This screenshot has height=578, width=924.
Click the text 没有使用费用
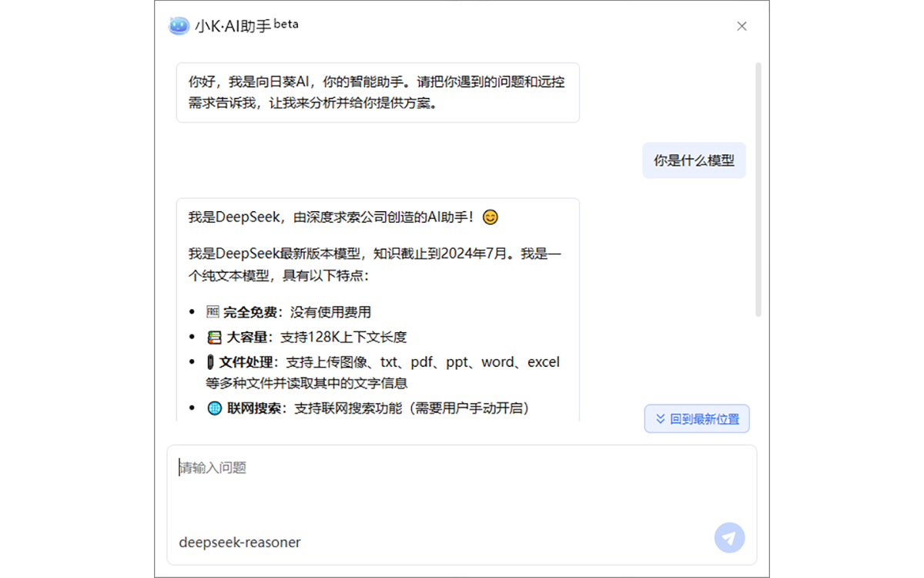pyautogui.click(x=330, y=312)
